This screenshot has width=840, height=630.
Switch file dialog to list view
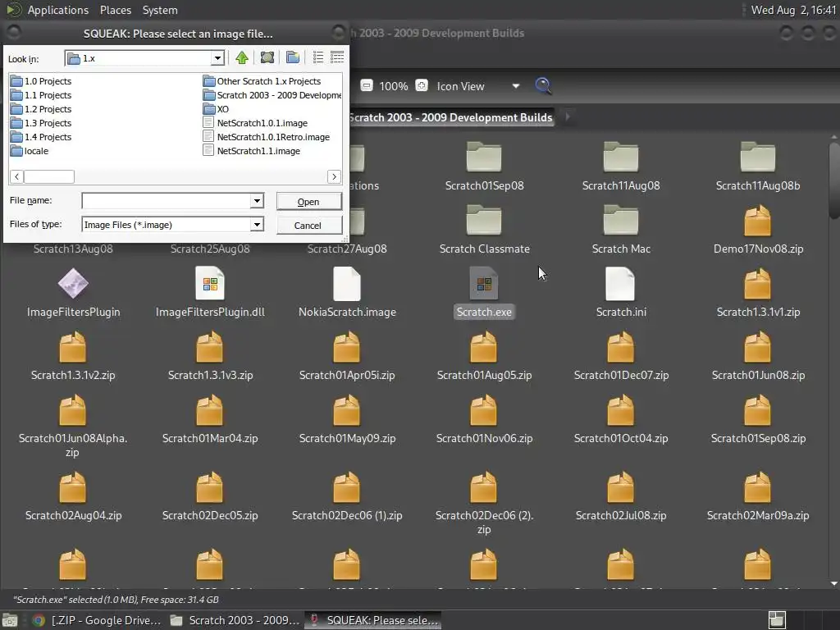[318, 57]
